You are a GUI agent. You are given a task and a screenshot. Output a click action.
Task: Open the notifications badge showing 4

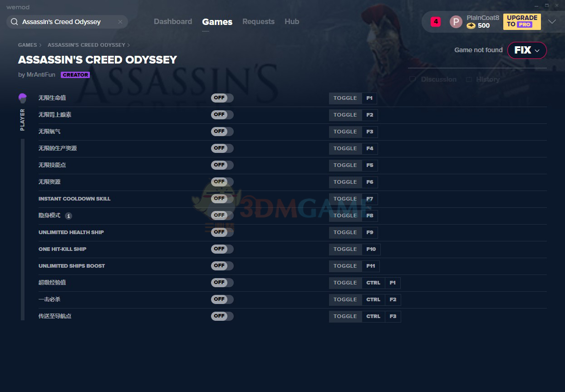click(436, 21)
